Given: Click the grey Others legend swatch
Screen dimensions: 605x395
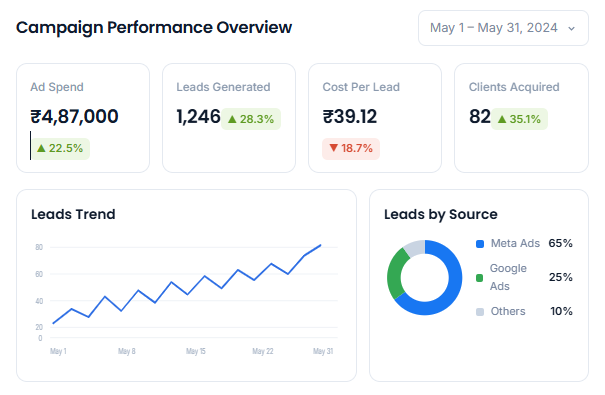Looking at the screenshot, I should coord(480,312).
